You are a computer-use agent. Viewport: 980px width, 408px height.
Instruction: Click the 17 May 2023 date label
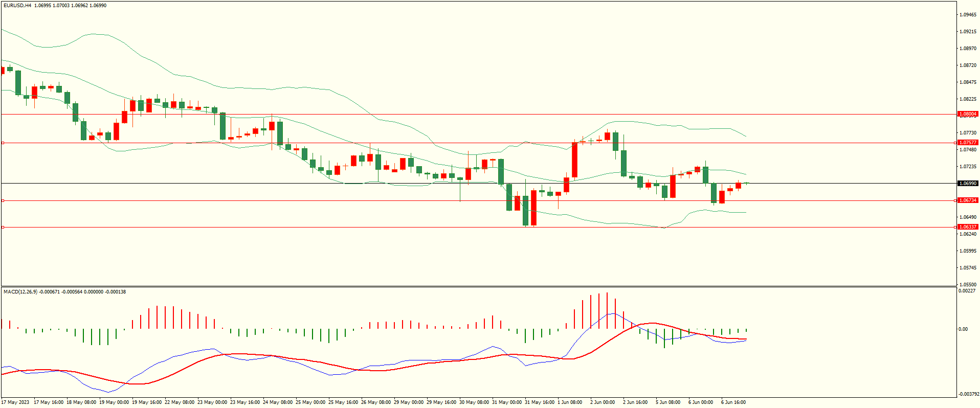[x=15, y=402]
